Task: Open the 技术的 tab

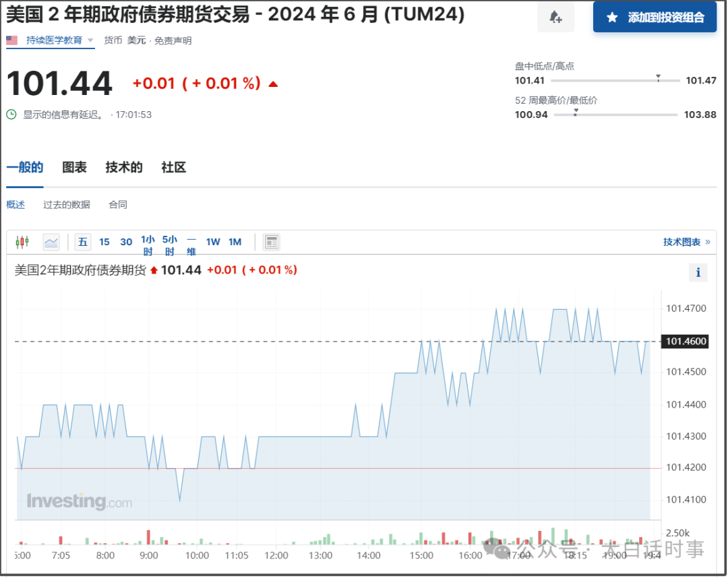Action: point(124,168)
